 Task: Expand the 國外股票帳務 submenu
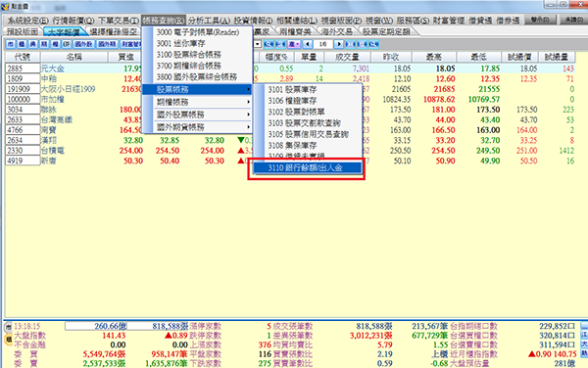point(202,115)
